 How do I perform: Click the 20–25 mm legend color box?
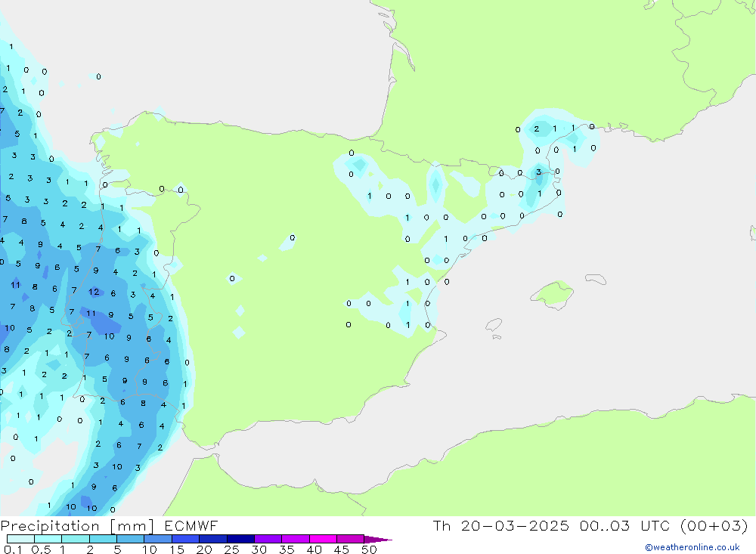[213, 539]
